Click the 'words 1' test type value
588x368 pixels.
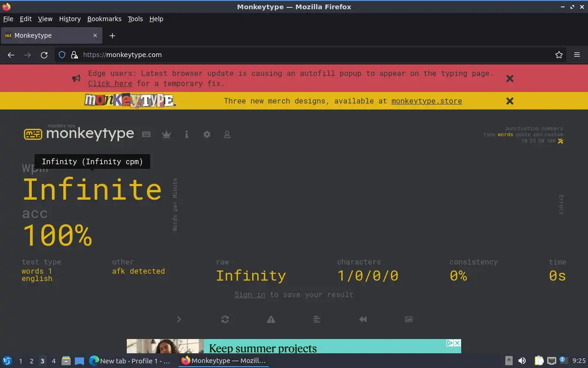(37, 271)
